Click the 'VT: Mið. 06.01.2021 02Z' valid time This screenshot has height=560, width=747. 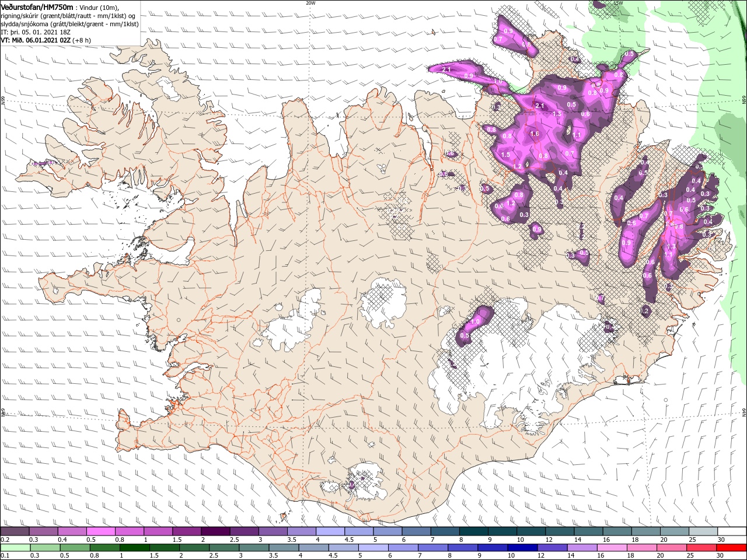coord(36,40)
